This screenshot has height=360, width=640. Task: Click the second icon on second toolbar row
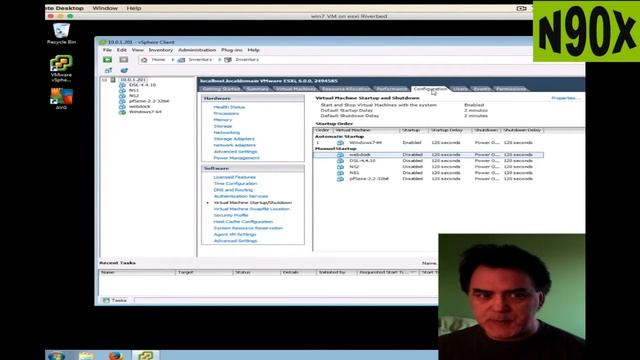[124, 70]
